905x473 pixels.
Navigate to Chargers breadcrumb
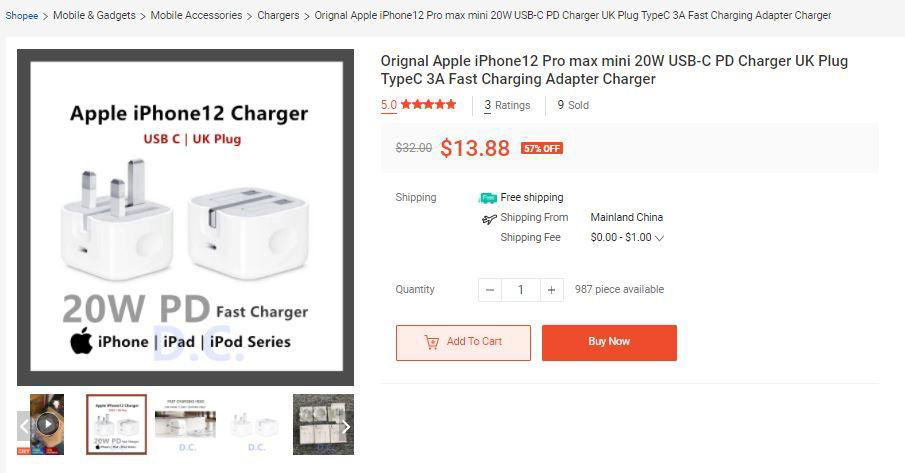click(279, 16)
